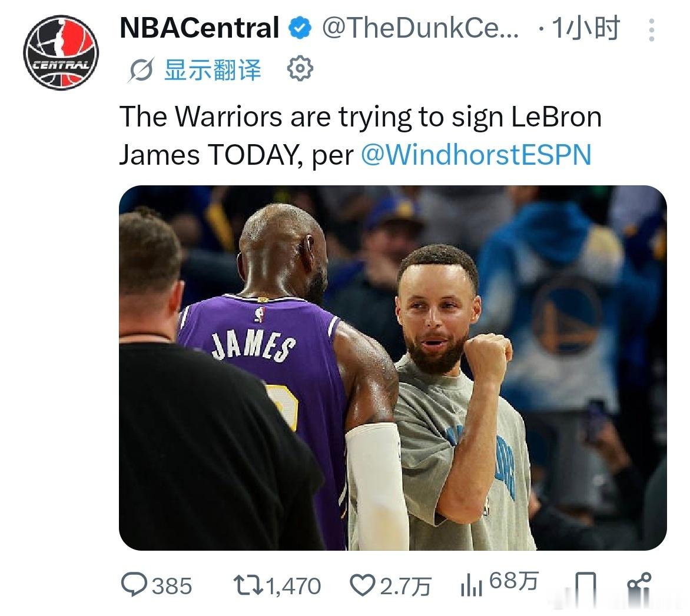
Task: Open the three-dot more options menu
Action: pos(651,30)
